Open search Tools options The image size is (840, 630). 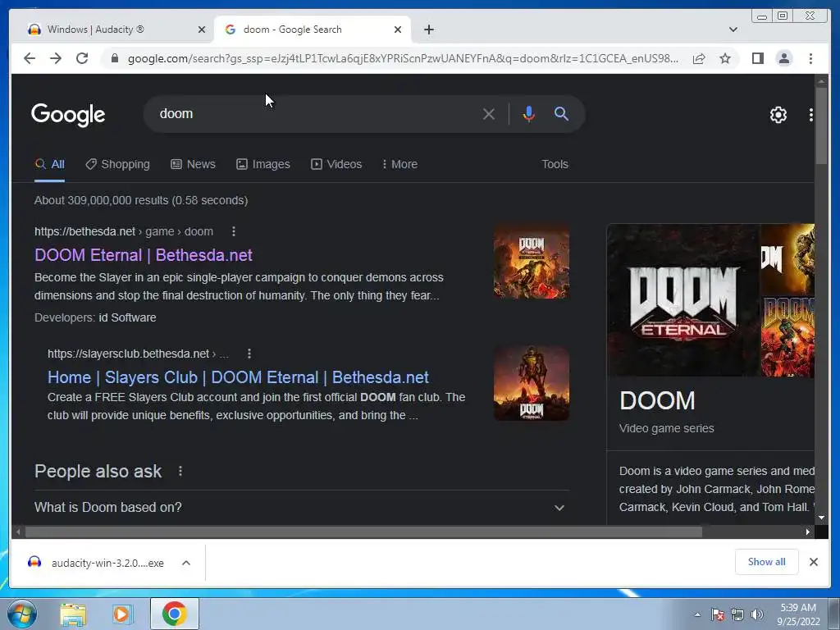pos(555,164)
